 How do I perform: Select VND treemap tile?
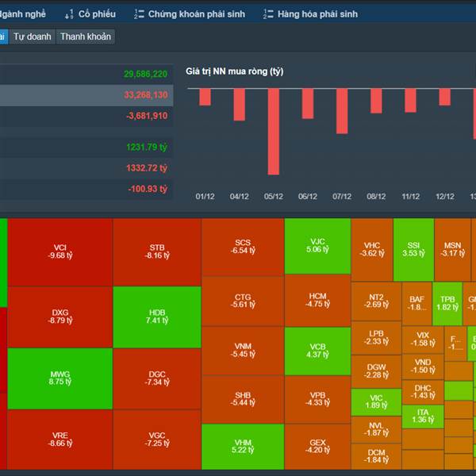pyautogui.click(x=423, y=367)
